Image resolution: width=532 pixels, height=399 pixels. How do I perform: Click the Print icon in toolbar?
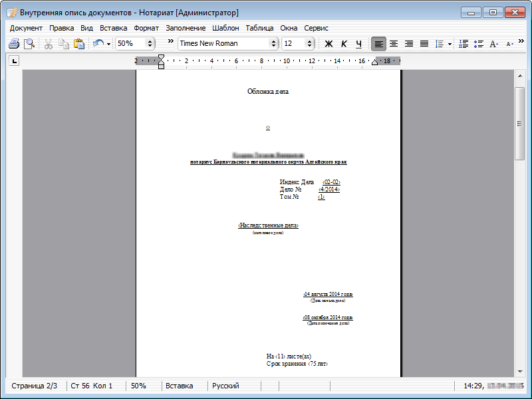[13, 44]
